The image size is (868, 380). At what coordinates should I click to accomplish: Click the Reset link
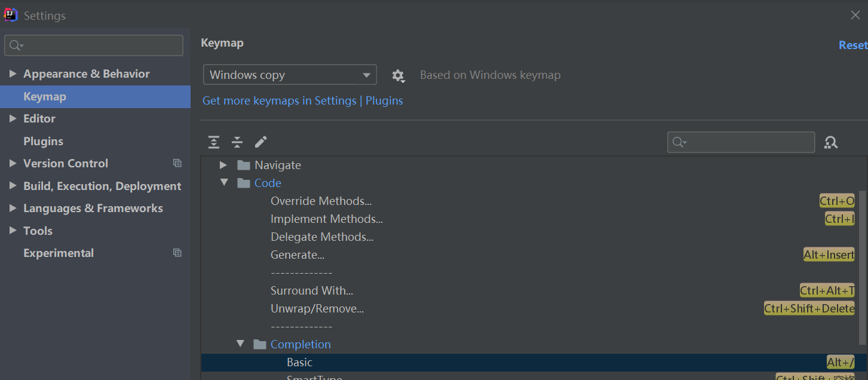click(x=852, y=45)
